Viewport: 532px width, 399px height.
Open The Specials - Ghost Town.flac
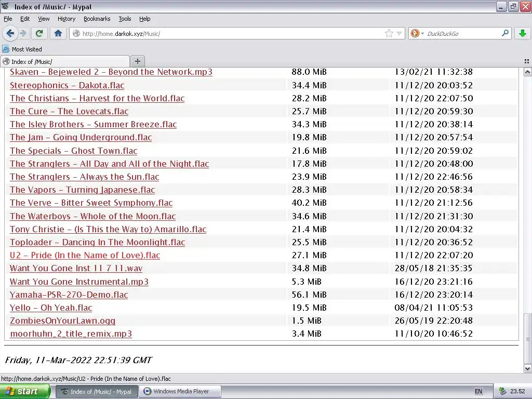74,151
